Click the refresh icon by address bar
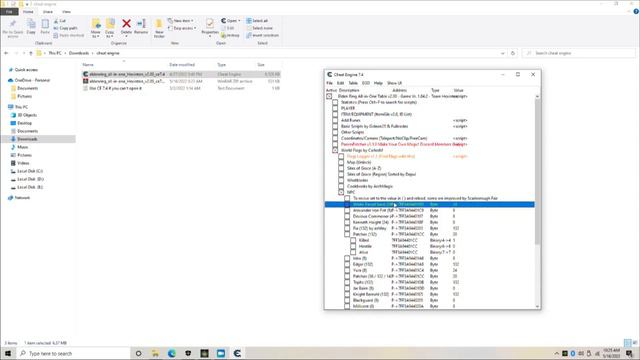Image resolution: width=640 pixels, height=360 pixels. tap(513, 53)
